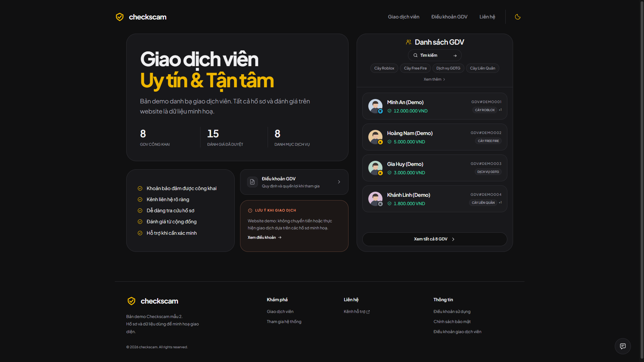The width and height of the screenshot is (644, 362).
Task: Click the +1 tag on Minh An's card
Action: [500, 110]
